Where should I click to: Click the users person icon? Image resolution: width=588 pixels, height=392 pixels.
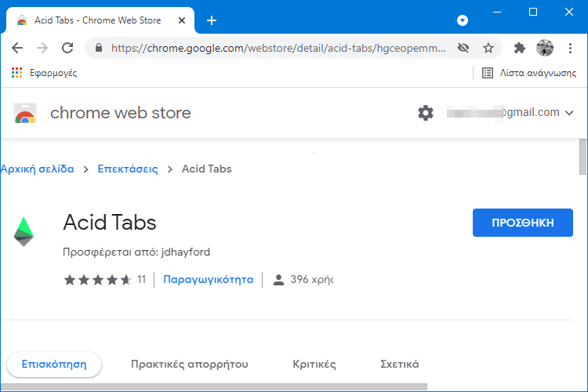(x=278, y=280)
